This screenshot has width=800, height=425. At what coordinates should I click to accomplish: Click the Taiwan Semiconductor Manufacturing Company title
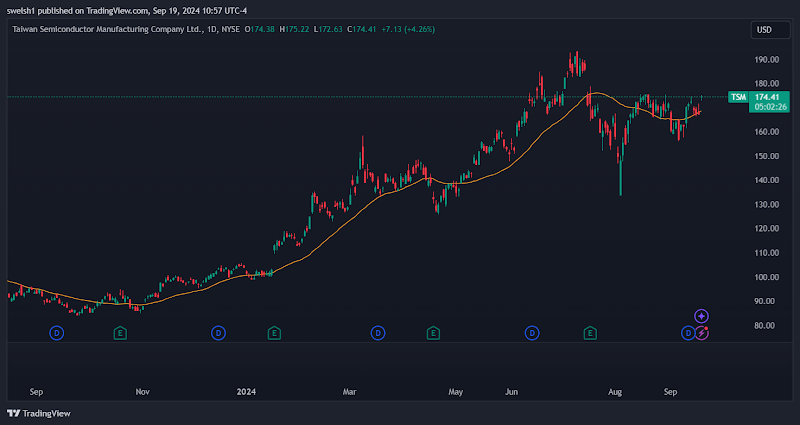[x=107, y=30]
